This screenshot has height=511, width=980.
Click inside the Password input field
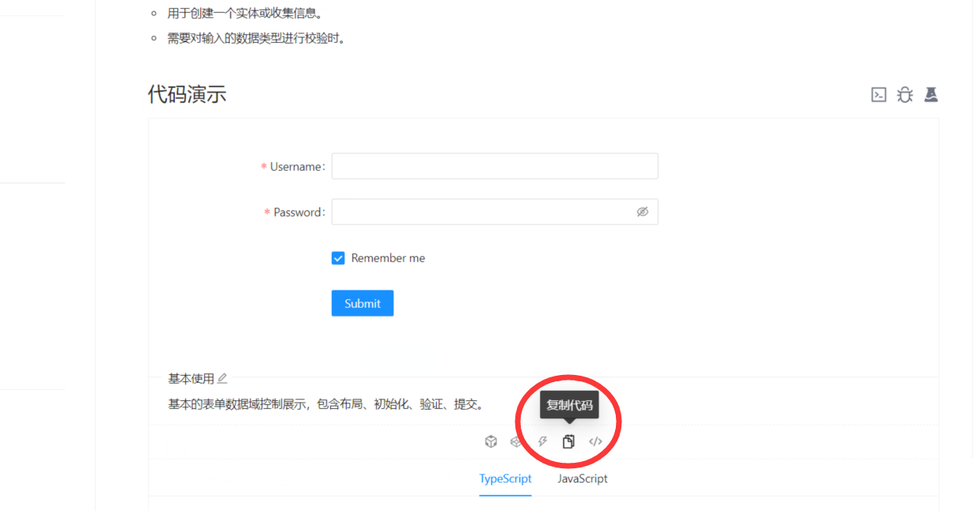click(483, 211)
